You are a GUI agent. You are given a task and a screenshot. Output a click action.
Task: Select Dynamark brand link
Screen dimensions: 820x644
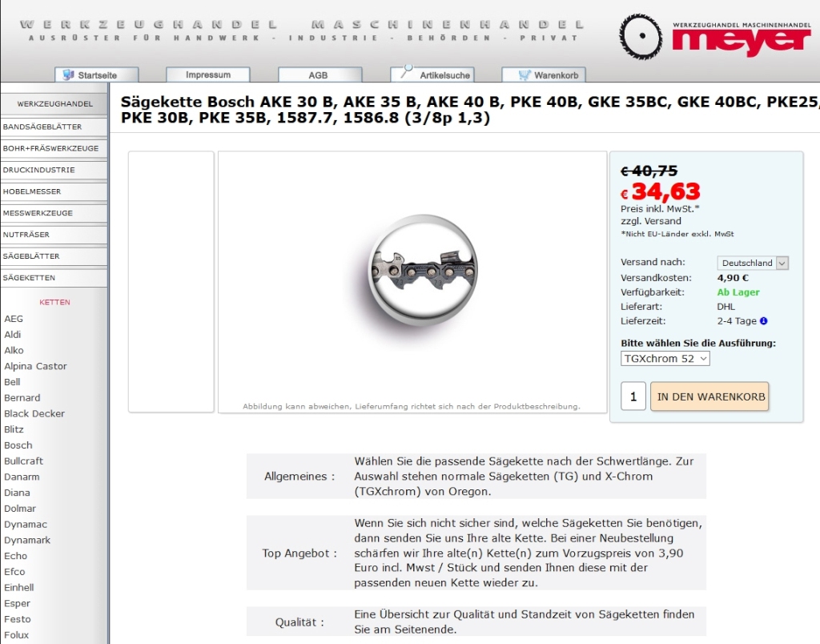pyautogui.click(x=27, y=540)
